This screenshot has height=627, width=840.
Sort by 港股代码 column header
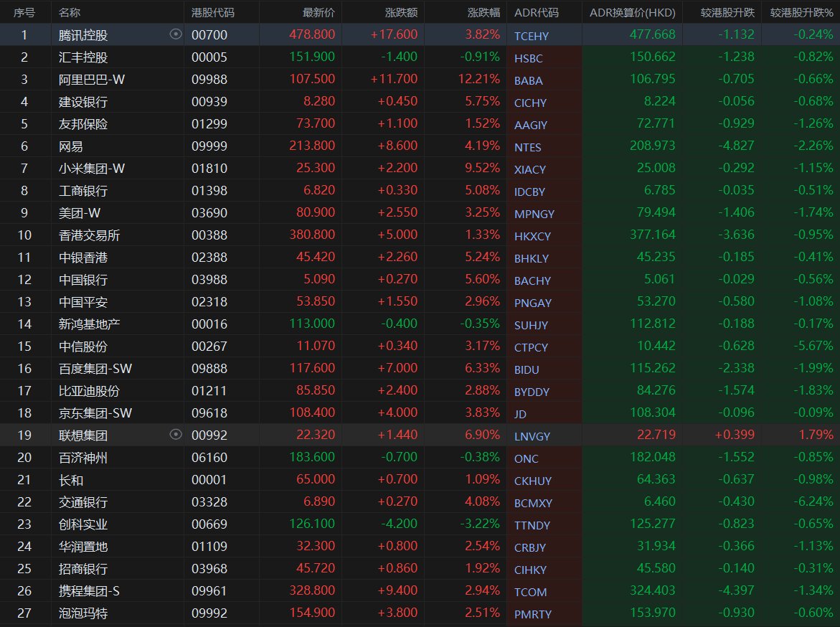click(x=212, y=12)
